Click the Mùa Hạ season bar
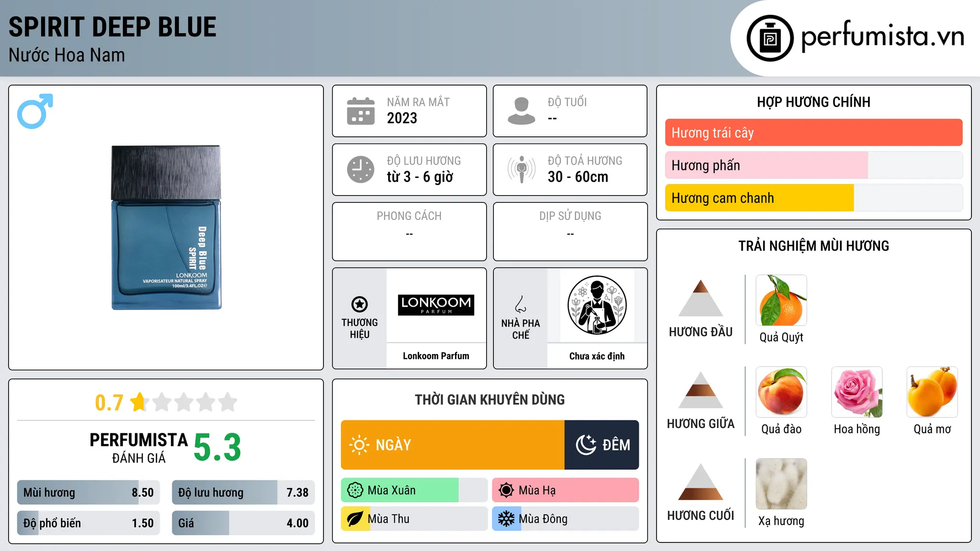Screen dimensions: 980x551 pyautogui.click(x=566, y=490)
